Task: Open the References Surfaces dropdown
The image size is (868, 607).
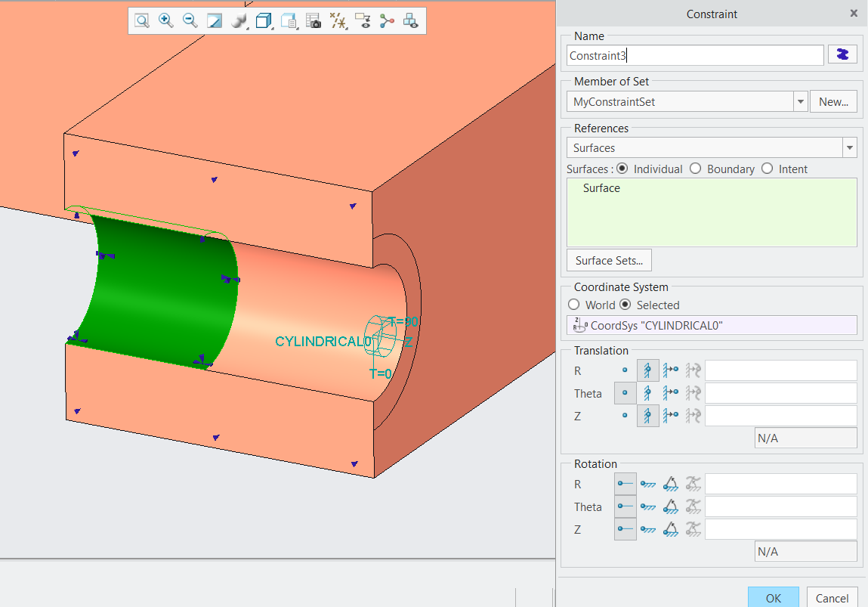Action: click(849, 147)
